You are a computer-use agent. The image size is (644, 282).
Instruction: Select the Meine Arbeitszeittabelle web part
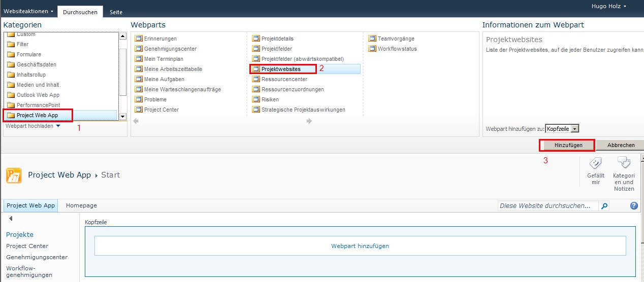[x=169, y=69]
